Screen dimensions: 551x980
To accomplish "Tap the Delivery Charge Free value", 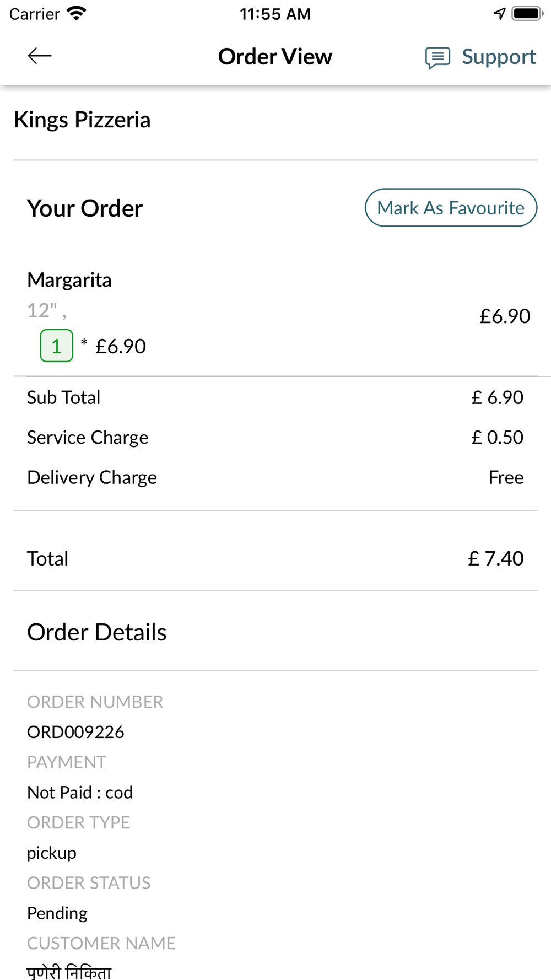I will point(506,477).
